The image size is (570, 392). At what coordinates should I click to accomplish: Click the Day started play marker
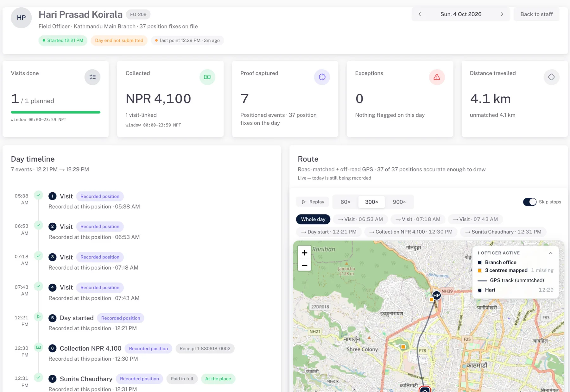(x=38, y=316)
